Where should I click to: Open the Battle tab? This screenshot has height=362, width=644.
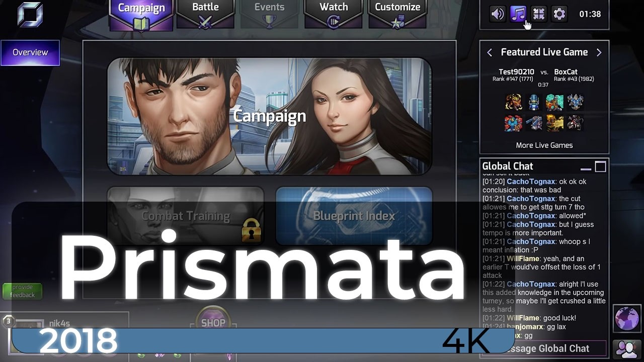point(205,15)
